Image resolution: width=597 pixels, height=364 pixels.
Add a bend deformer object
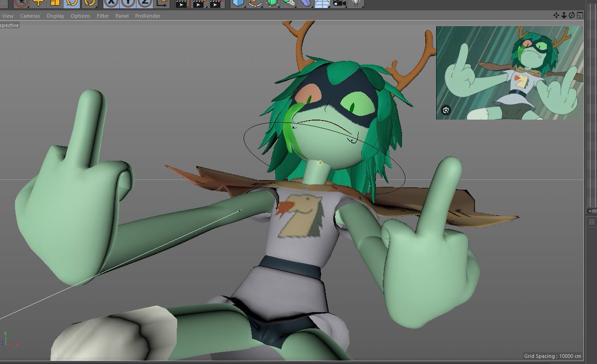(x=305, y=3)
